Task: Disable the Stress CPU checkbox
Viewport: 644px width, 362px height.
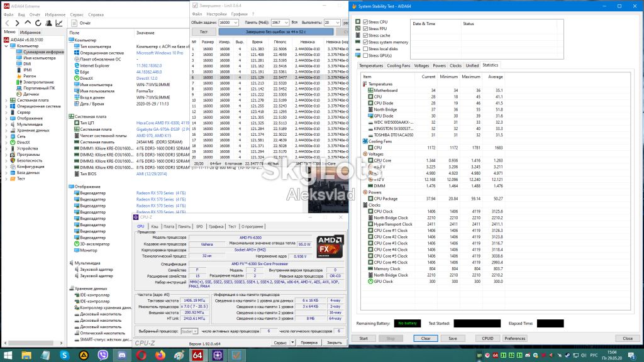Action: [365, 22]
